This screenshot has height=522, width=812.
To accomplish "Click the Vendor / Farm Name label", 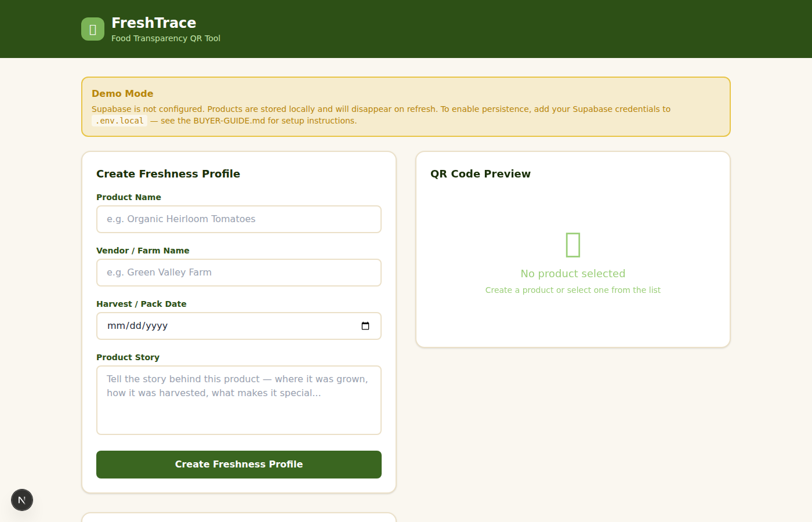I will [143, 251].
